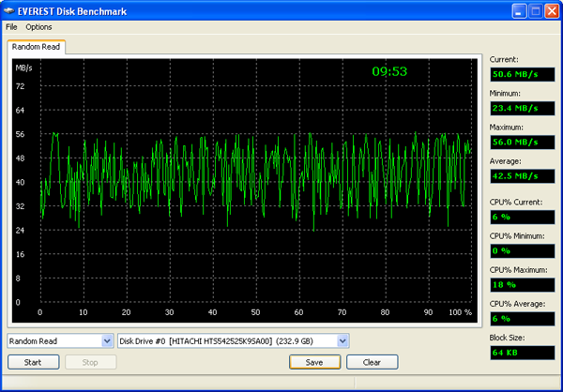Viewport: 563px width, 392px height.
Task: Open the Options menu
Action: [38, 27]
